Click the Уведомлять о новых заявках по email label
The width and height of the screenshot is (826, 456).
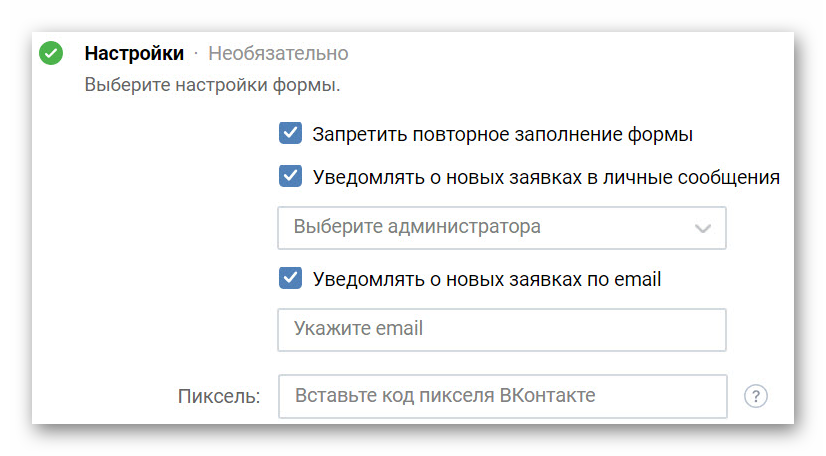[x=487, y=279]
